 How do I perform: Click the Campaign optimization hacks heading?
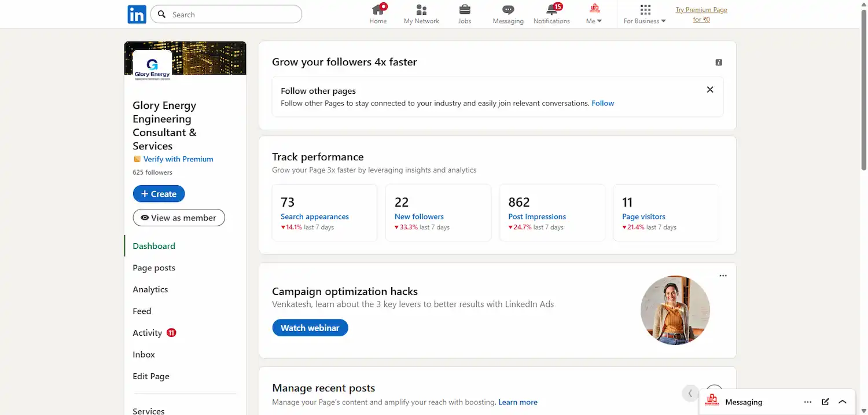[x=345, y=291]
